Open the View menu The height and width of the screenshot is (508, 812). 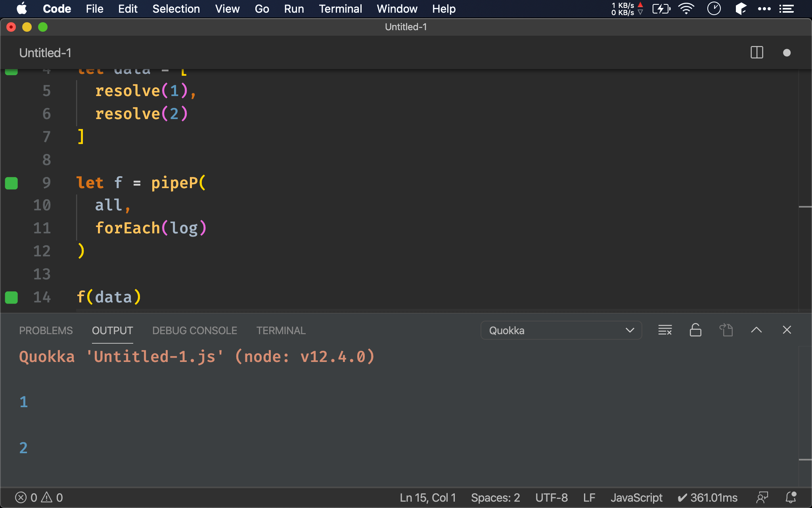click(227, 9)
